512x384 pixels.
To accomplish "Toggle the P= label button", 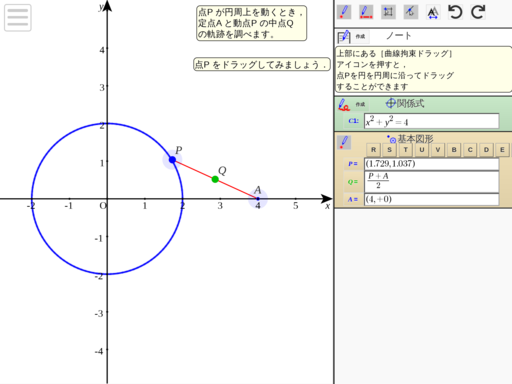I will [353, 164].
